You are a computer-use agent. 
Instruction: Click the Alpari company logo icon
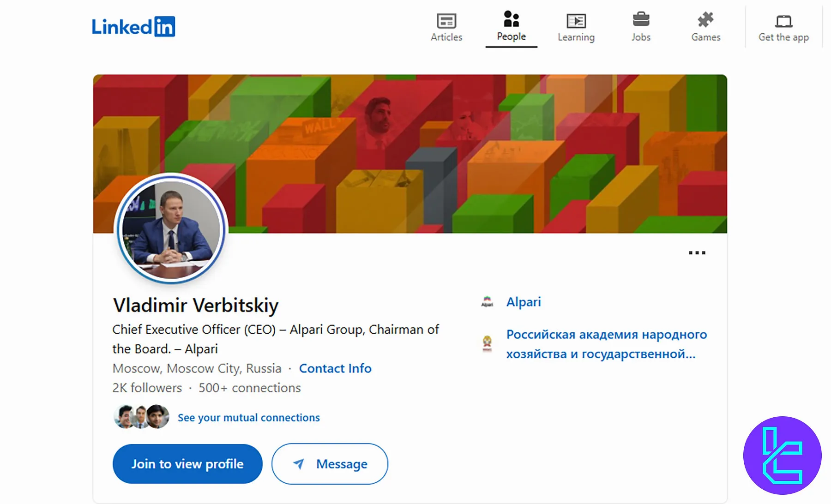tap(487, 302)
